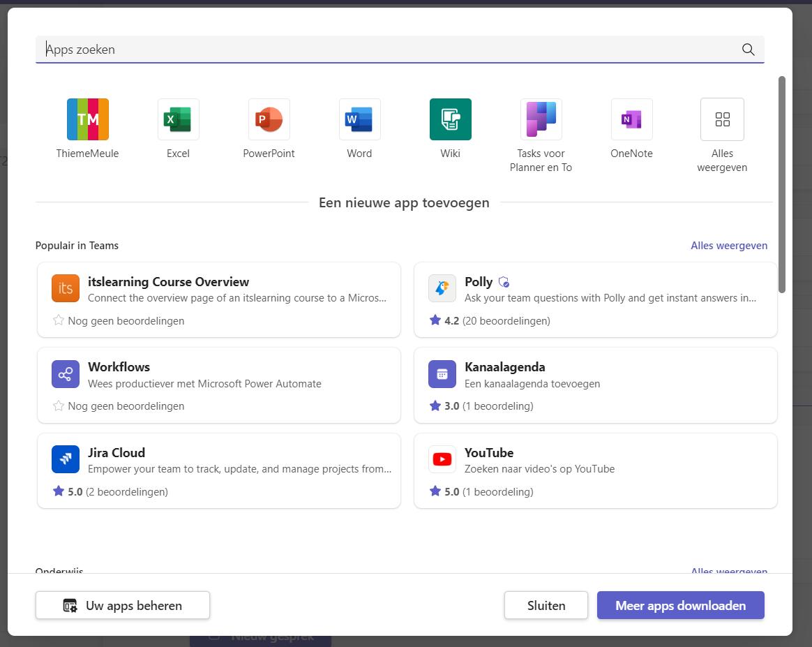Add the Word app icon
Screen dimensions: 812x647
359,119
